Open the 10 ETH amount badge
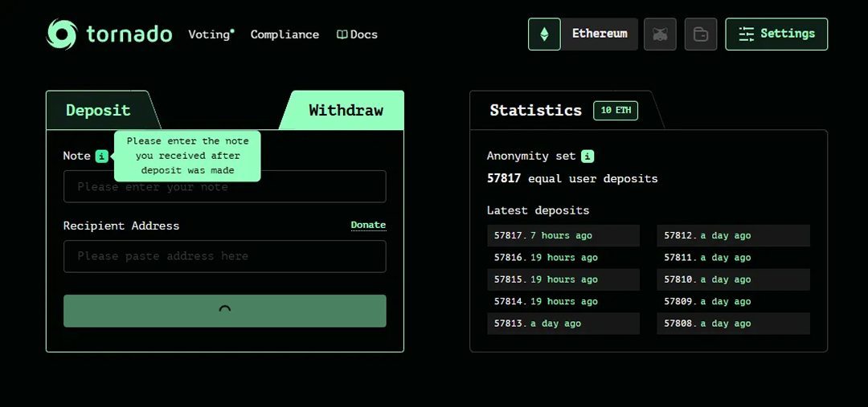Image resolution: width=868 pixels, height=407 pixels. pyautogui.click(x=616, y=111)
